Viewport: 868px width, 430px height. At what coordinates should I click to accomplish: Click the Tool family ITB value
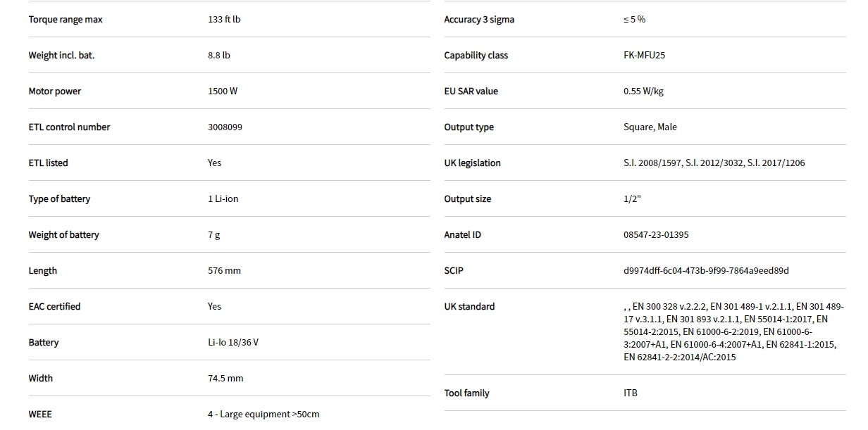point(631,393)
